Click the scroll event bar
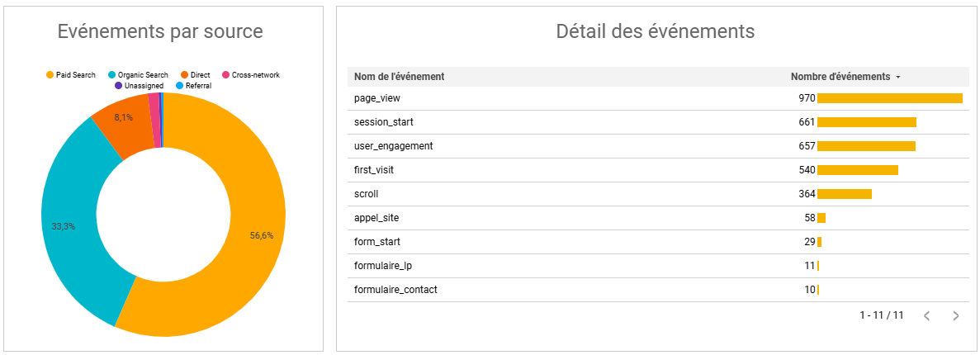This screenshot has height=355, width=980. point(845,194)
